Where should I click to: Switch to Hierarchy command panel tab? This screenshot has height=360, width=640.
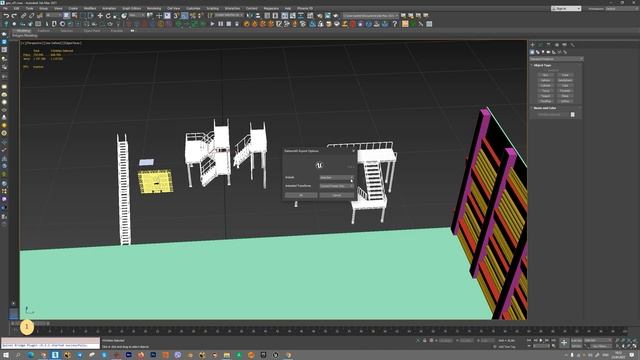point(548,44)
